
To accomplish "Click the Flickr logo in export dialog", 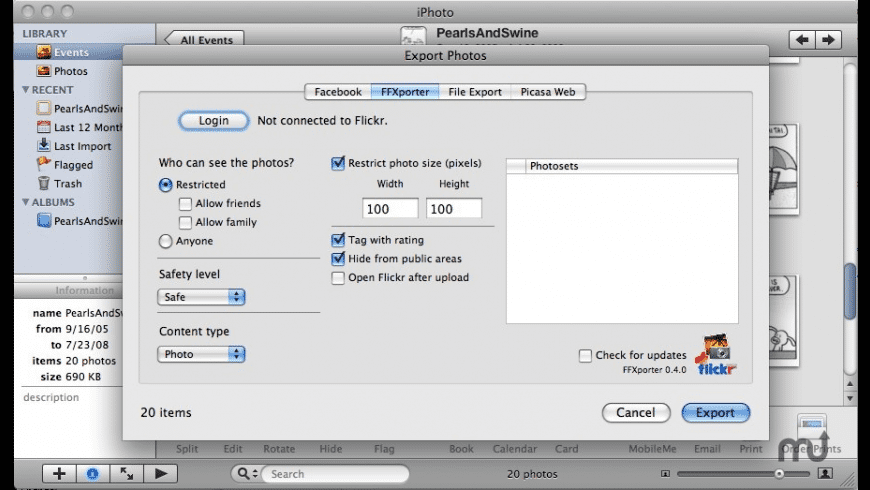I will pyautogui.click(x=716, y=355).
